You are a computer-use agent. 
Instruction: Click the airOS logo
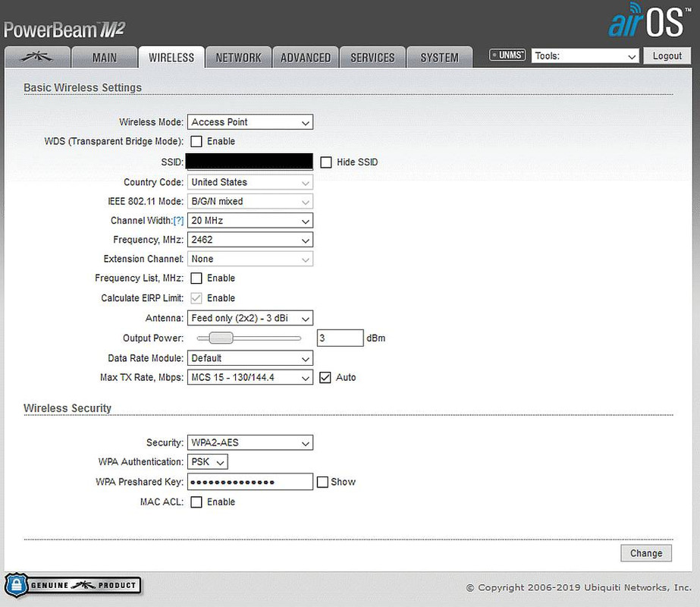(x=649, y=20)
